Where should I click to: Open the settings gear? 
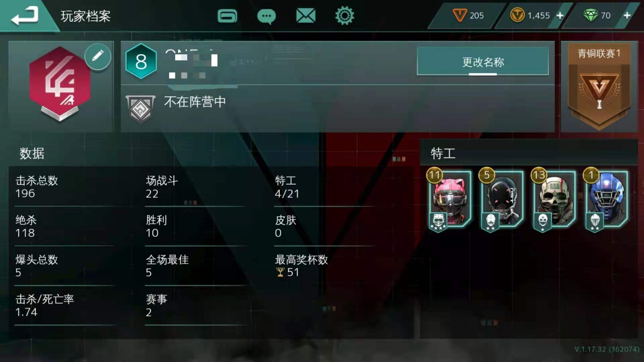[x=344, y=15]
